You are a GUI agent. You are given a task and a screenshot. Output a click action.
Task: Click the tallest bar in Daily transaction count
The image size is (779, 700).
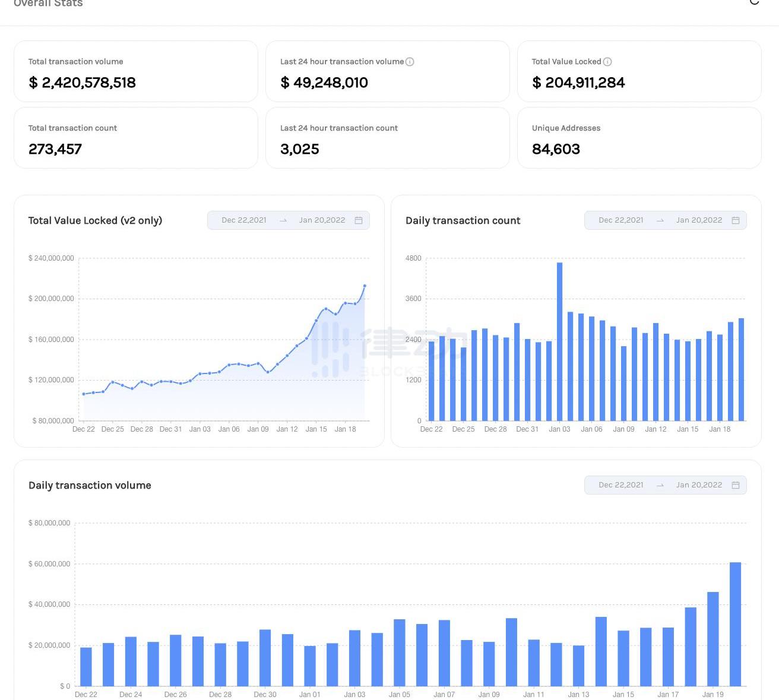point(559,341)
